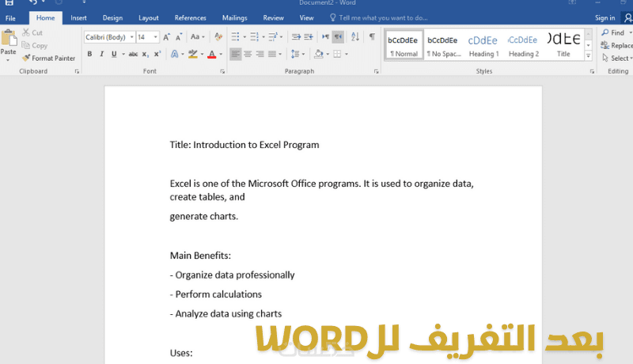The height and width of the screenshot is (364, 633).
Task: Click the Replace button
Action: click(x=617, y=46)
